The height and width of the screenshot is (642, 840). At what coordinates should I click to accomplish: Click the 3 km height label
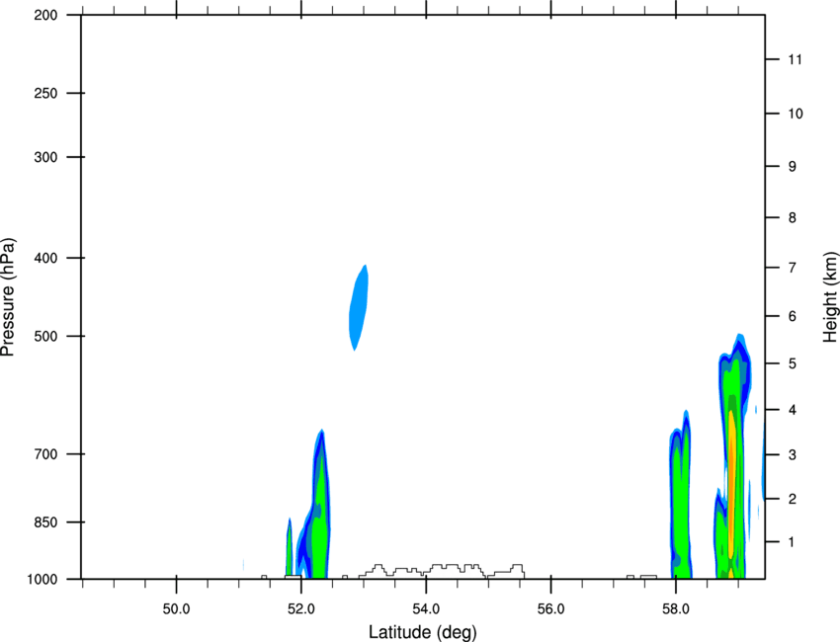pos(793,454)
